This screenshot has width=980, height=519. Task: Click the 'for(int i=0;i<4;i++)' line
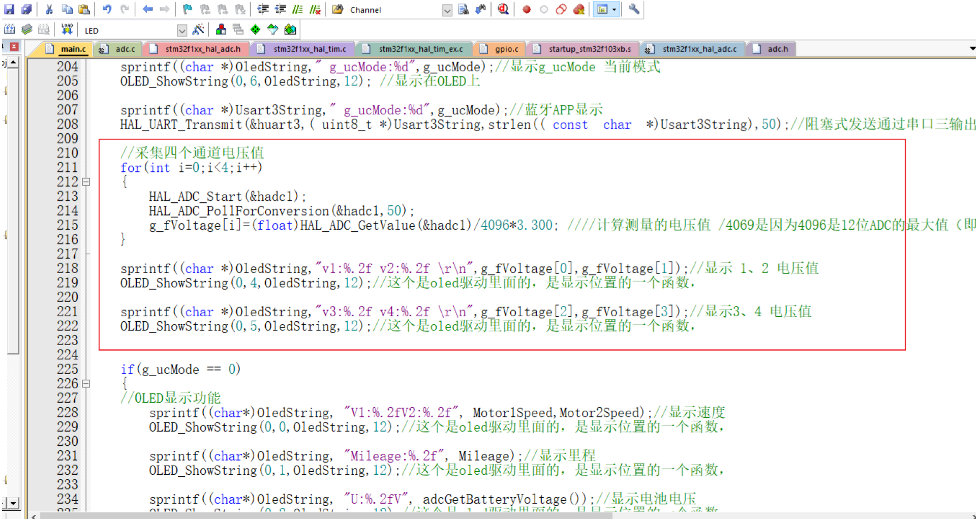pos(191,168)
